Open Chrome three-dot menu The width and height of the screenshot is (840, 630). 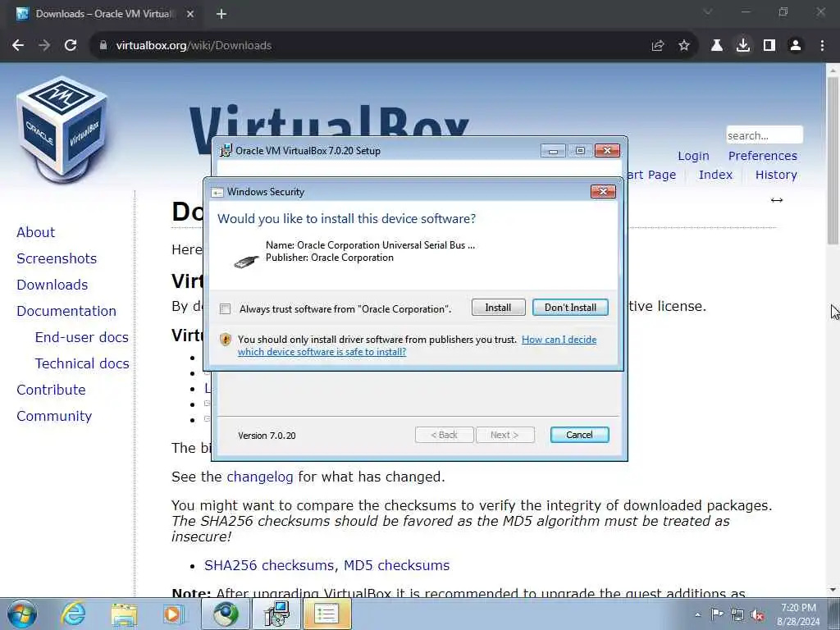(x=822, y=46)
